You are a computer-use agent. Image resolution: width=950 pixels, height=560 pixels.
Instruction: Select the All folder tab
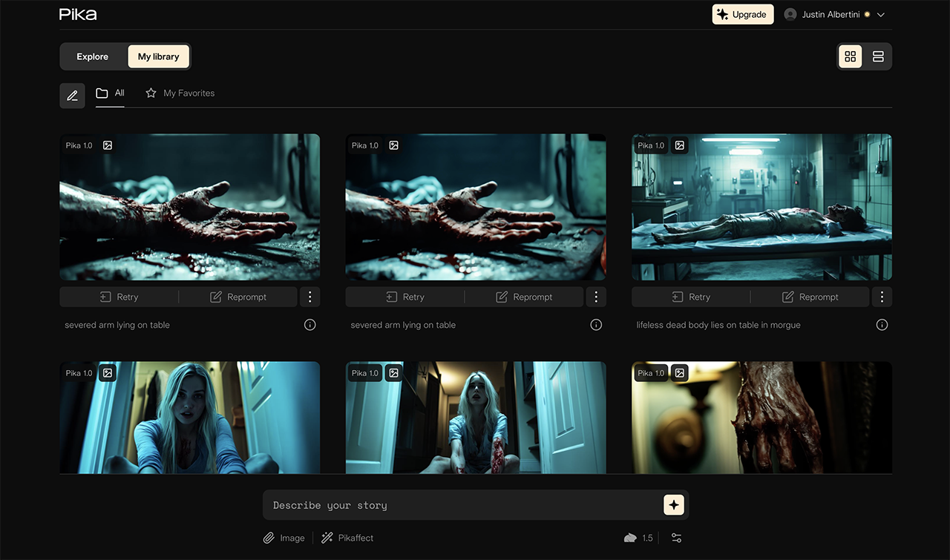[x=110, y=93]
